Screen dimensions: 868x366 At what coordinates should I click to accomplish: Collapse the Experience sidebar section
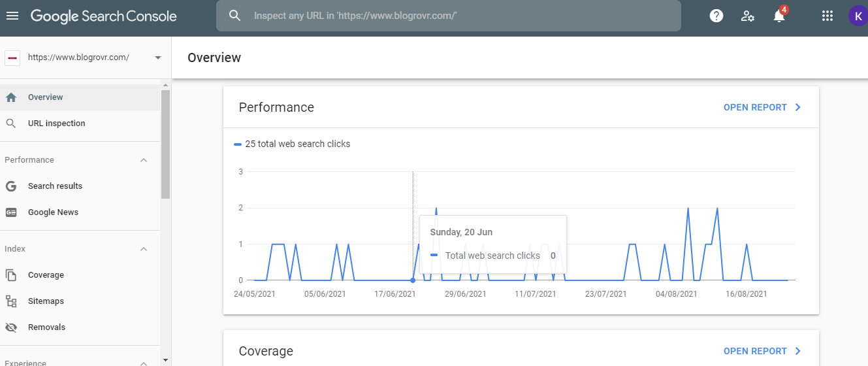click(x=144, y=363)
